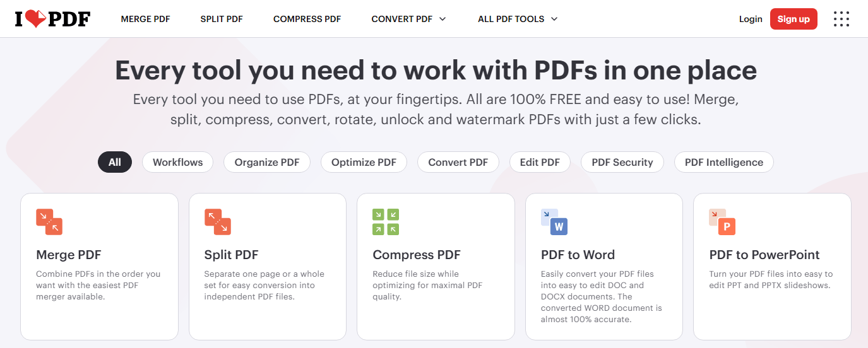Open the apps grid icon
Viewport: 868px width, 348px height.
point(841,19)
